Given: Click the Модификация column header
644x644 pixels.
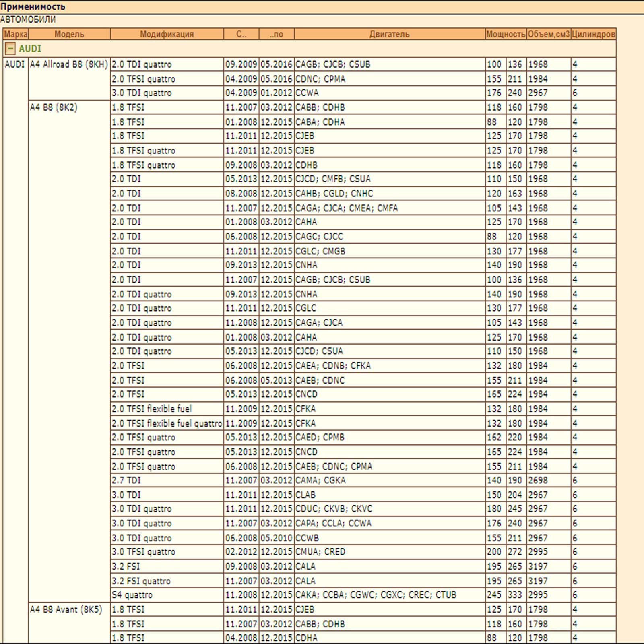Looking at the screenshot, I should tap(167, 34).
